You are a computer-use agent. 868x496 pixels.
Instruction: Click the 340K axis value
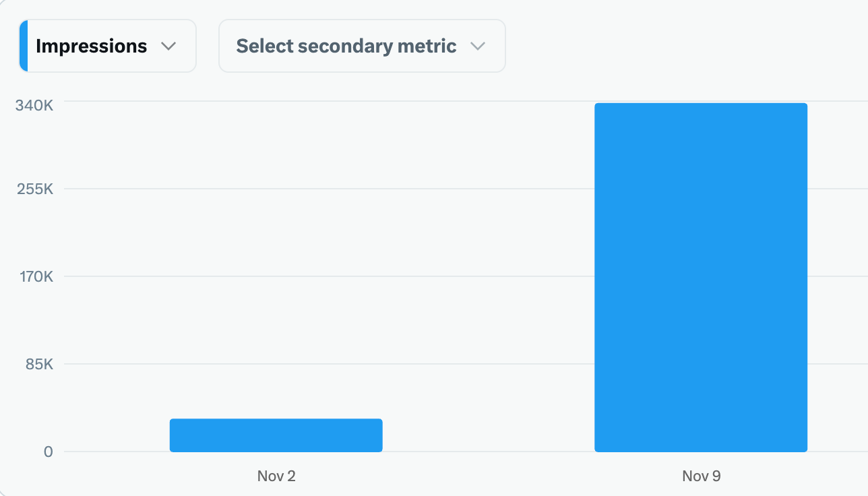[34, 104]
